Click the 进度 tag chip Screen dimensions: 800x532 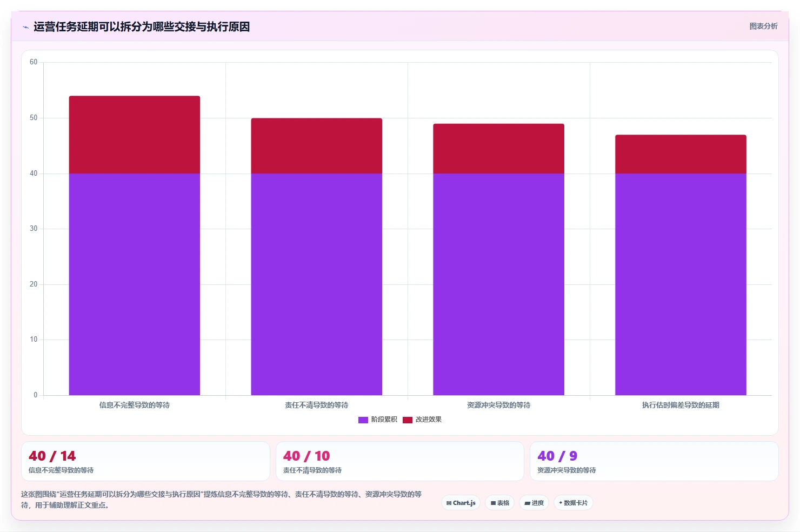pyautogui.click(x=534, y=503)
